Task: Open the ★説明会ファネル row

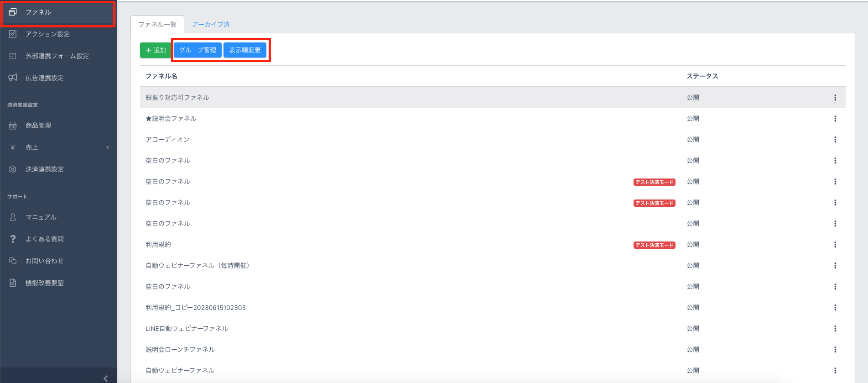Action: coord(171,119)
